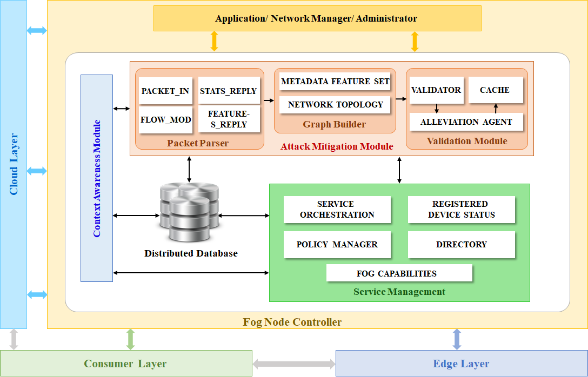The width and height of the screenshot is (588, 377).
Task: Click the SERVICE ORCHESTRATION box
Action: tap(337, 210)
